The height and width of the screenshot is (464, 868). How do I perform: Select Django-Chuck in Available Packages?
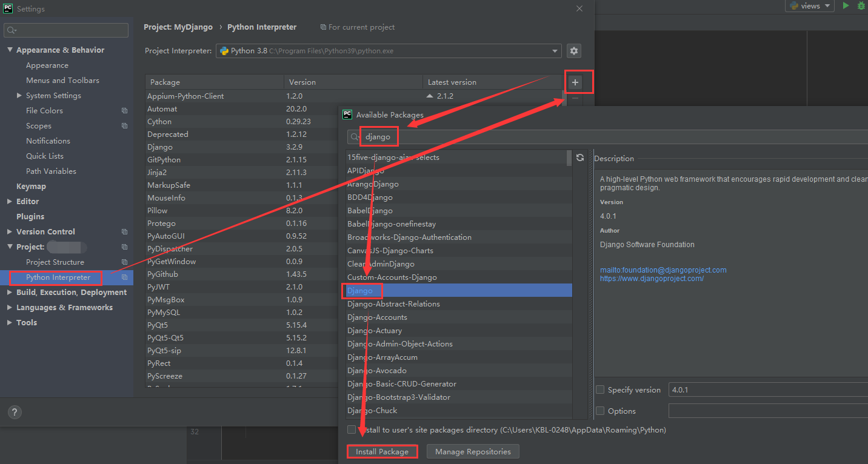[x=459, y=411]
